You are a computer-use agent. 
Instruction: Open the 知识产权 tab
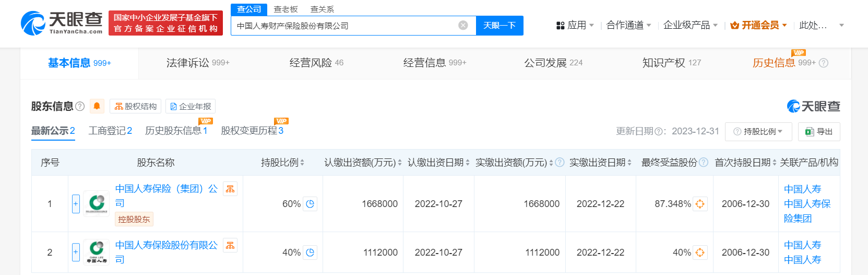pyautogui.click(x=672, y=63)
